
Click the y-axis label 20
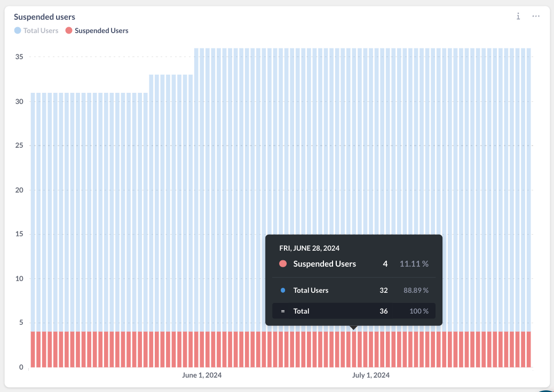tap(19, 190)
